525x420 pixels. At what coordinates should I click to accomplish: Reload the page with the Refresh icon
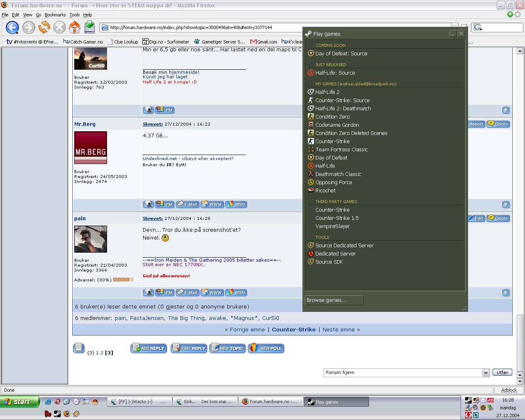pos(44,27)
